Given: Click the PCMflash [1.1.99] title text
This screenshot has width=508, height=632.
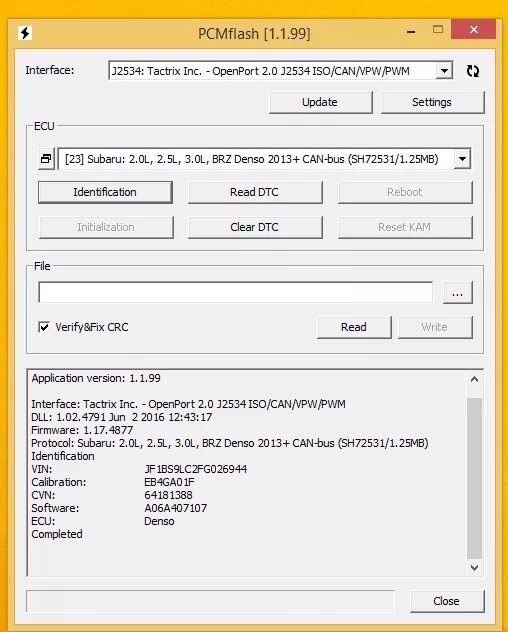Looking at the screenshot, I should pyautogui.click(x=254, y=33).
